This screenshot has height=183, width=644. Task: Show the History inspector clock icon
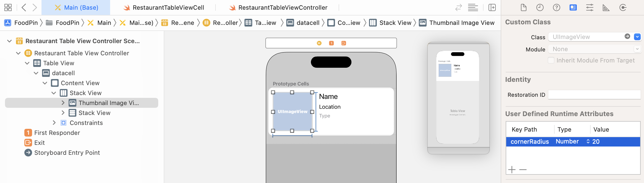click(540, 7)
